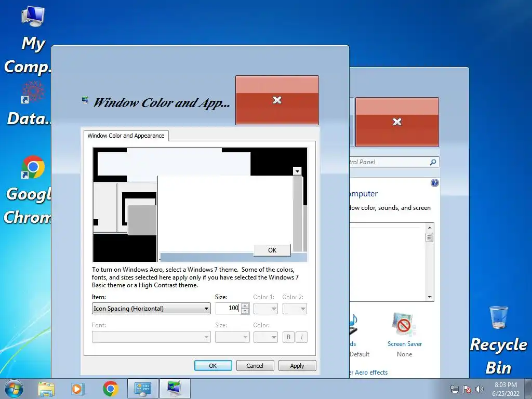Screen dimensions: 532x399
Task: Open Action Center flag tray icon
Action: [x=467, y=389]
